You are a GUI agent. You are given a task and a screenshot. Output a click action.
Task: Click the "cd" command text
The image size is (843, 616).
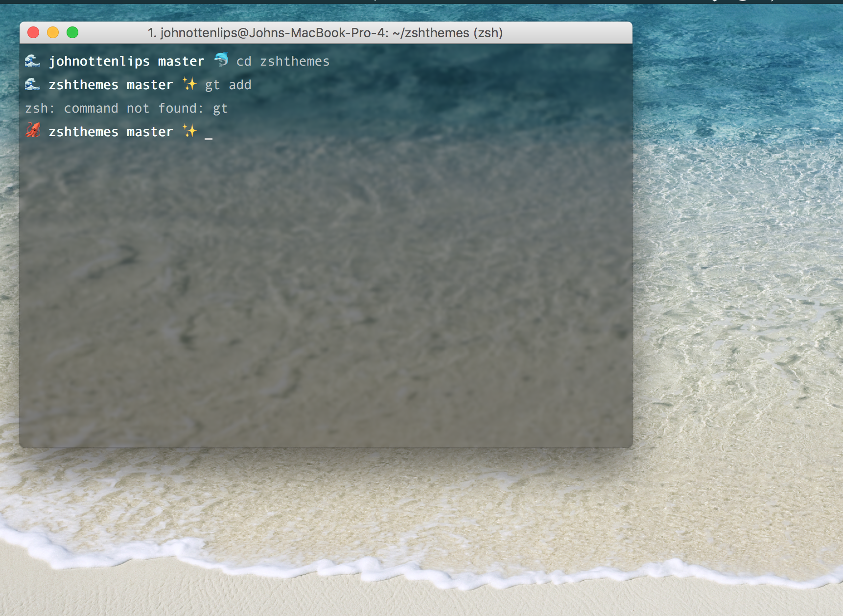[x=243, y=61]
